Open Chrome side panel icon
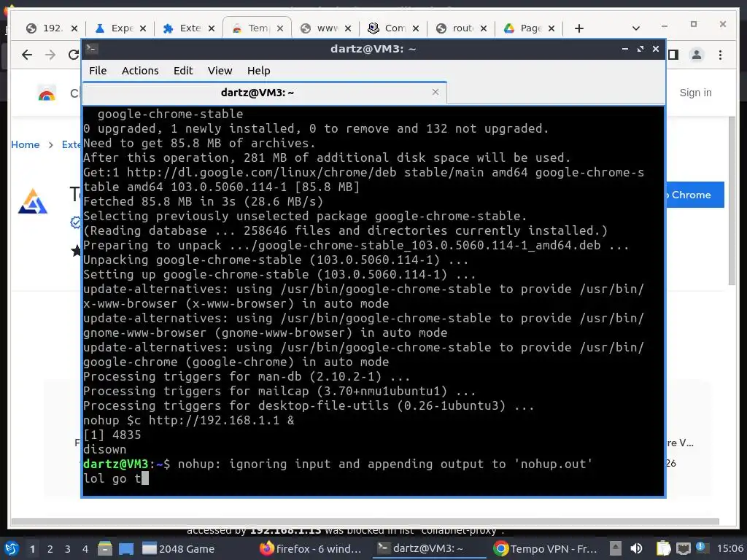This screenshot has width=747, height=560. tap(673, 55)
